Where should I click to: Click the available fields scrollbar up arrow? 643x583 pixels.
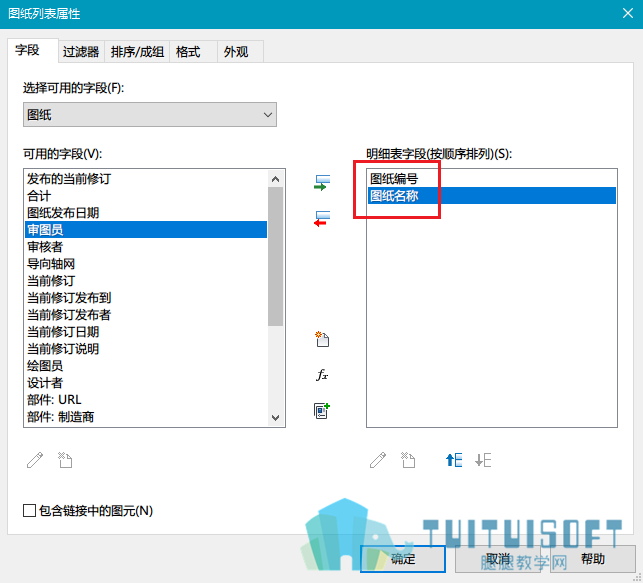[276, 179]
